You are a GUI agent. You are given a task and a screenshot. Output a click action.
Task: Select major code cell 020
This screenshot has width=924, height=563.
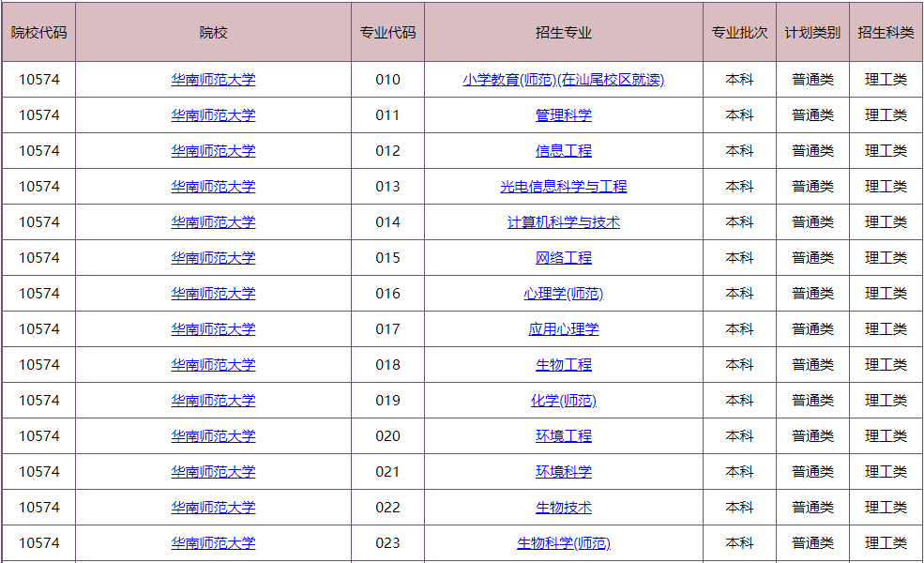387,436
